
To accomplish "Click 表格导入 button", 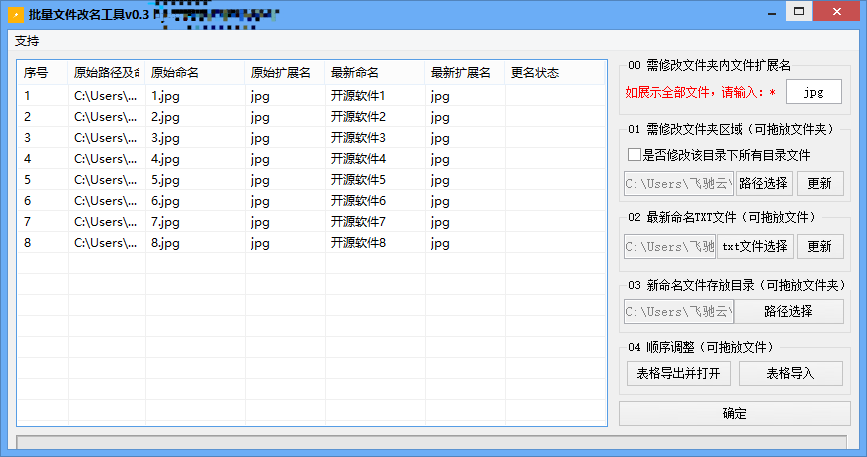I will [791, 374].
